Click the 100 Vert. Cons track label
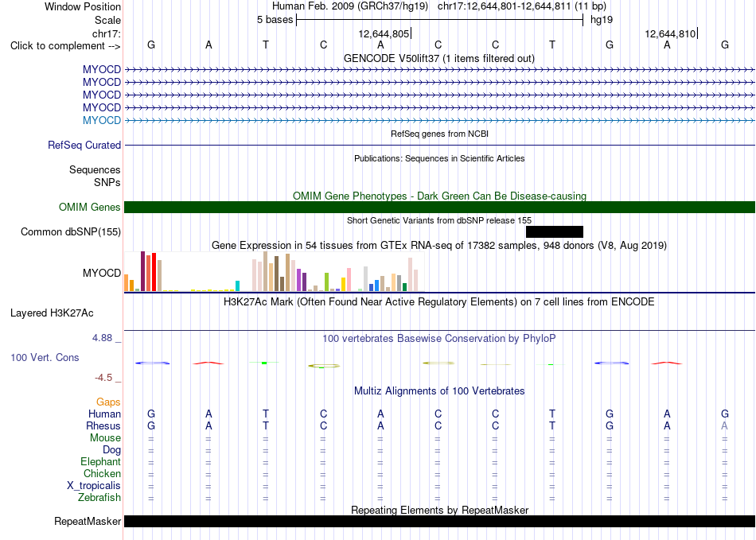 [x=45, y=357]
